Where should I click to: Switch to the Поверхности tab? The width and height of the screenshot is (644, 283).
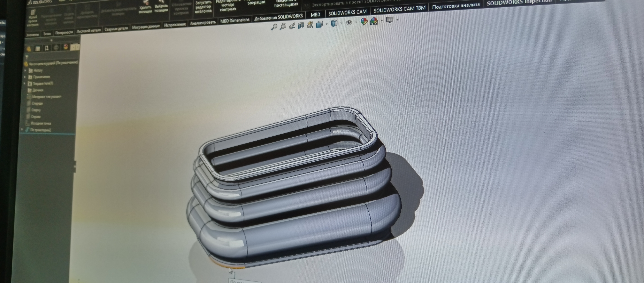(64, 32)
